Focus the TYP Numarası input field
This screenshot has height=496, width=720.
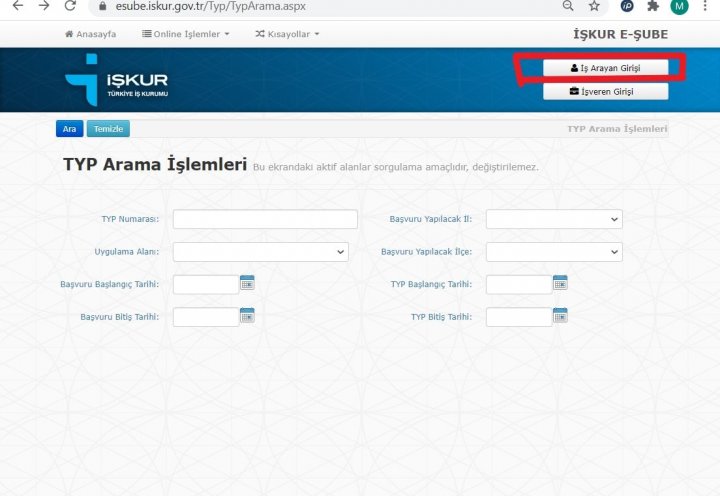click(x=265, y=219)
